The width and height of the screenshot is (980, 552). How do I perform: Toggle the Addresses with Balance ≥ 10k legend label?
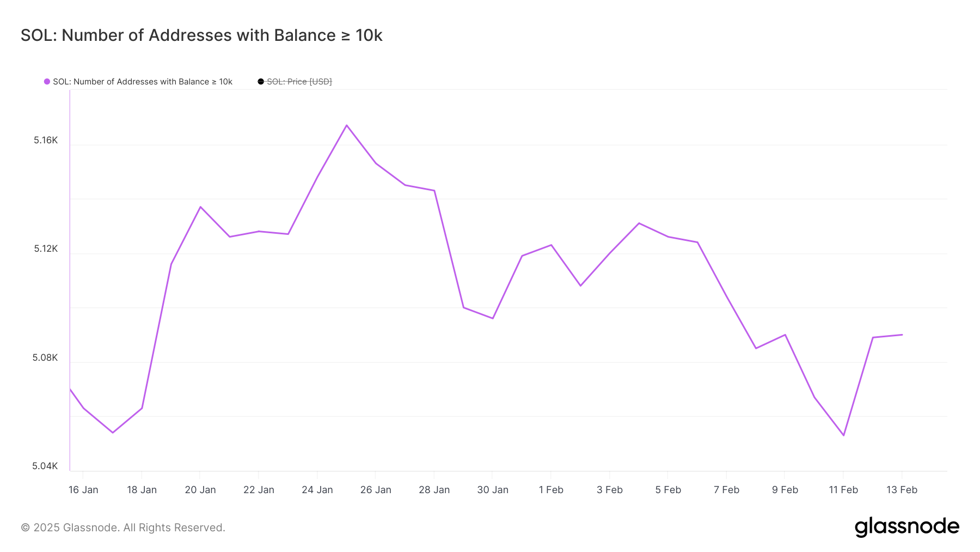[x=143, y=82]
